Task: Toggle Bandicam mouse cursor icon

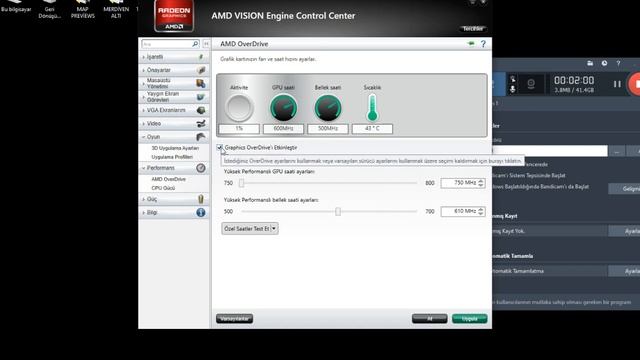Action: [x=513, y=79]
